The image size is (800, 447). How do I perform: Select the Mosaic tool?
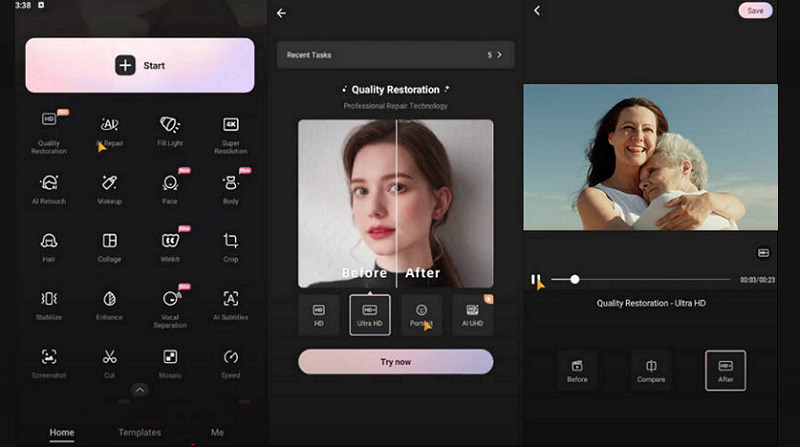(170, 362)
